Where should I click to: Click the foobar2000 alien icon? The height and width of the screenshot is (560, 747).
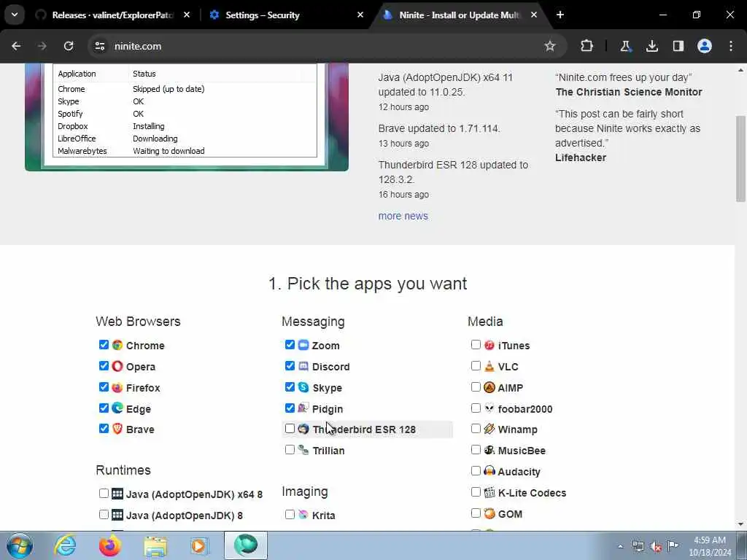489,408
